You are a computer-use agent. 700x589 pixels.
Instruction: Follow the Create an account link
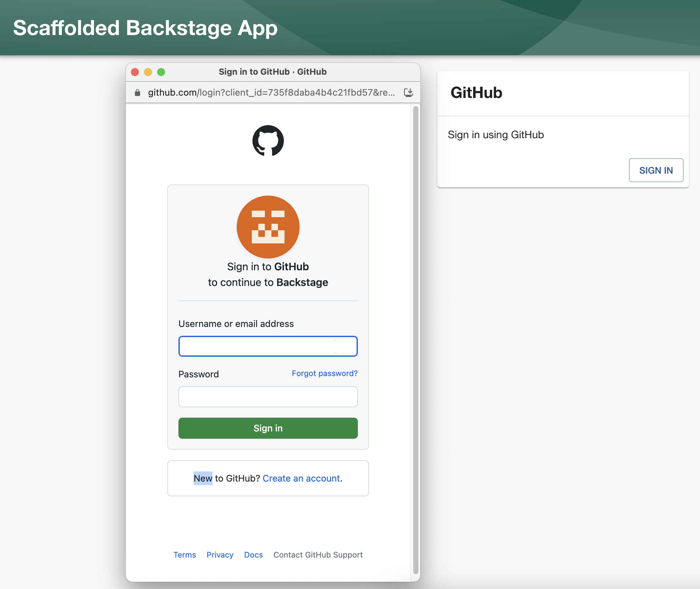pyautogui.click(x=301, y=478)
